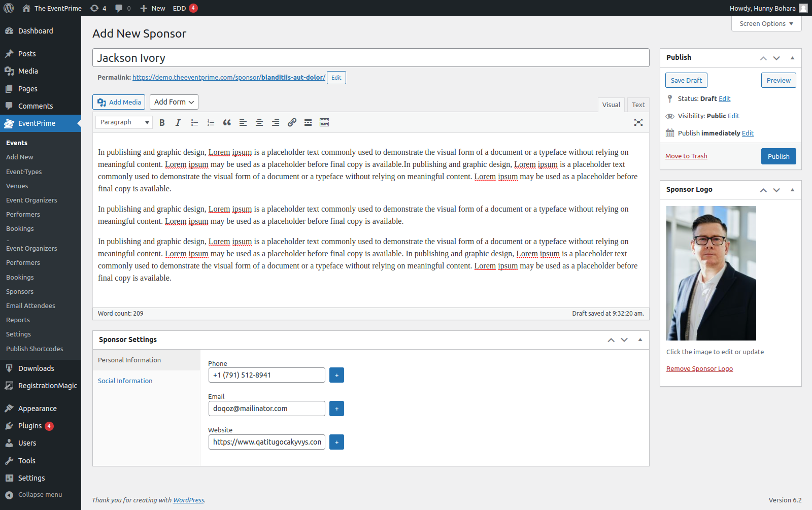Expand the Add Form dropdown
Screen dimensions: 812x510
point(174,102)
